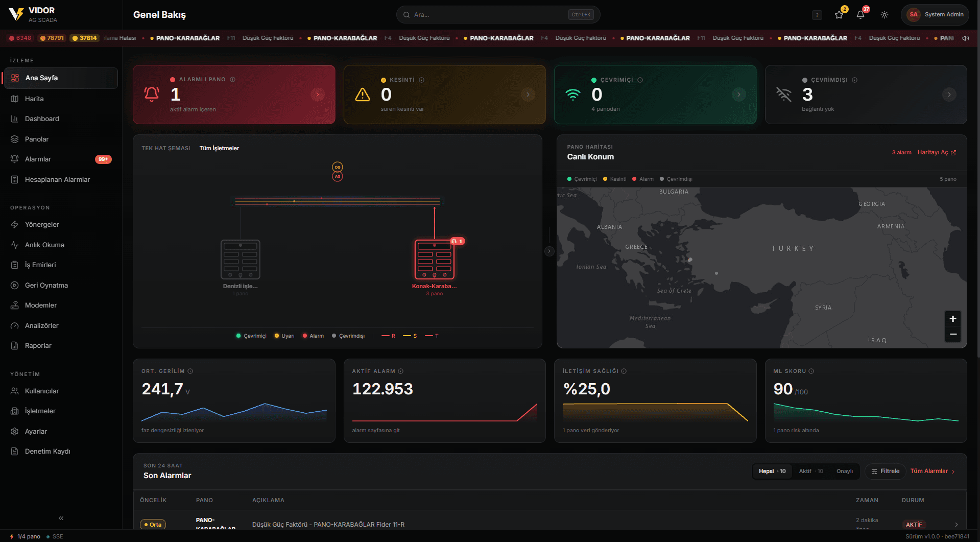Open Raporlar document item
Screen dimensions: 980x542
pyautogui.click(x=61, y=346)
